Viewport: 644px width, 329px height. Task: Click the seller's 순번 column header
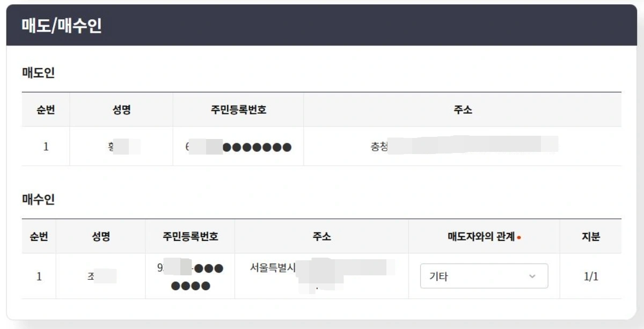click(x=41, y=109)
